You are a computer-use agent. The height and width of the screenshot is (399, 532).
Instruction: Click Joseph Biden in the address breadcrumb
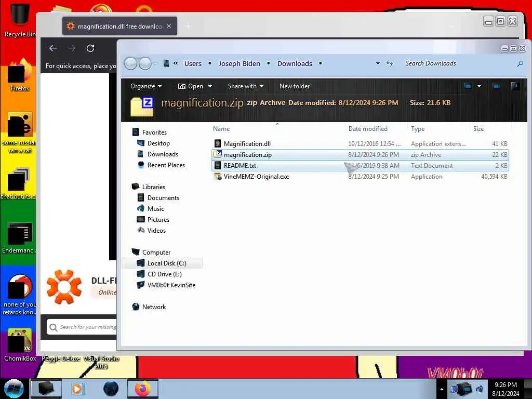[x=239, y=63]
